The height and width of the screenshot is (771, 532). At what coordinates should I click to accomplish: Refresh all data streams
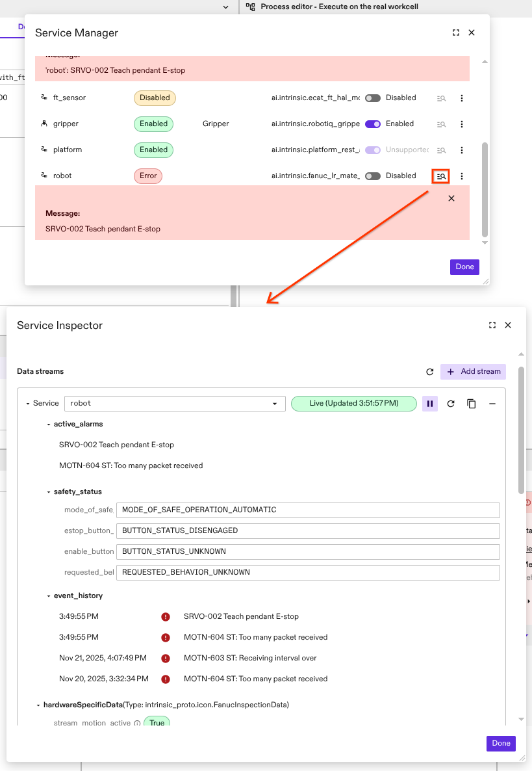[x=429, y=372]
